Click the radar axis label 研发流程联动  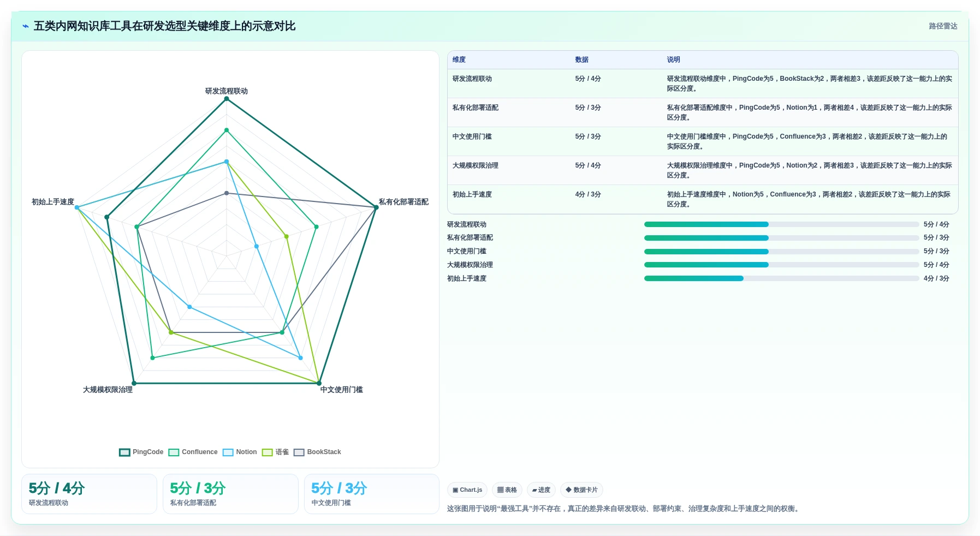[227, 91]
